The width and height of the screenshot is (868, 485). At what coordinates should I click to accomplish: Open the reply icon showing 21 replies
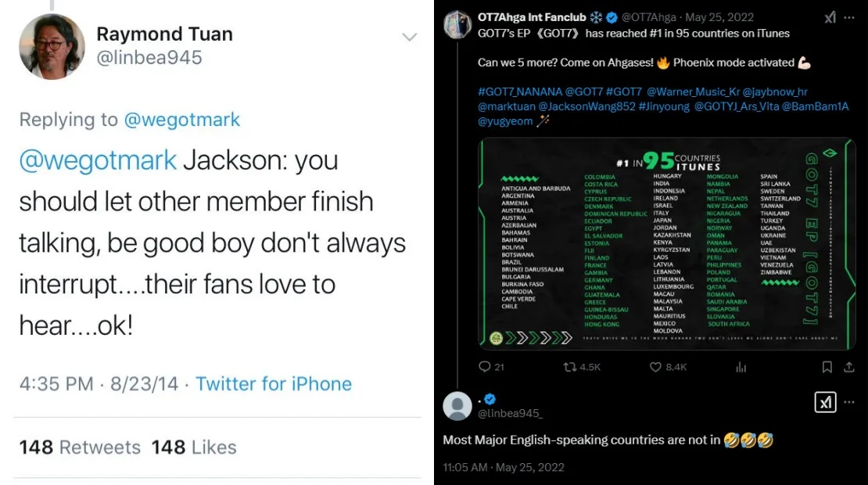coord(484,367)
